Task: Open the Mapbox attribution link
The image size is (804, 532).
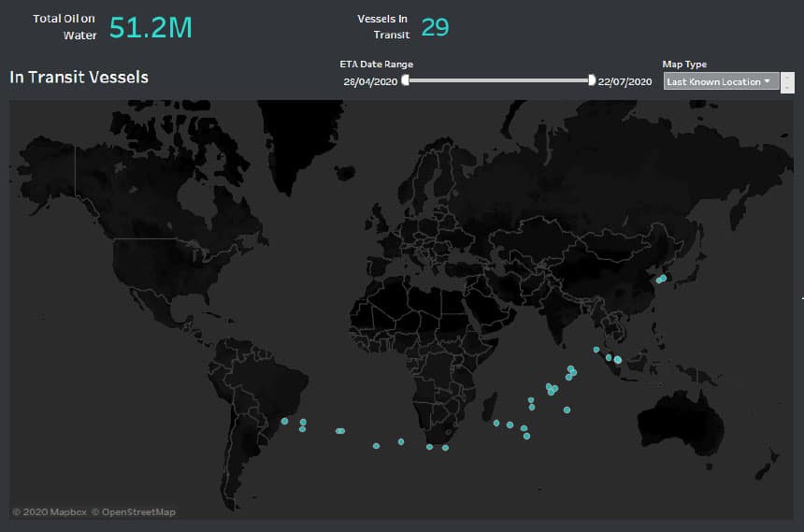Action: click(x=50, y=512)
